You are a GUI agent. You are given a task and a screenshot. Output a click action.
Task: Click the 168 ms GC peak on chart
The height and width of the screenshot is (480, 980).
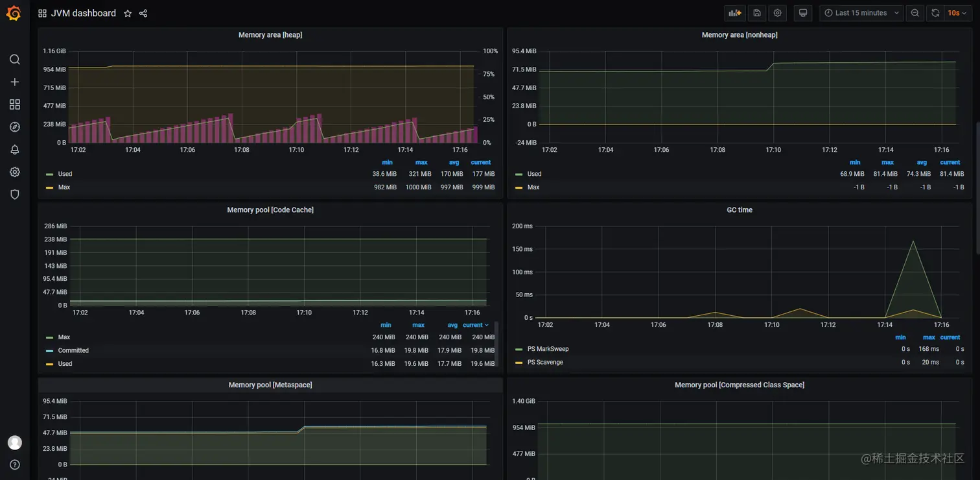913,241
